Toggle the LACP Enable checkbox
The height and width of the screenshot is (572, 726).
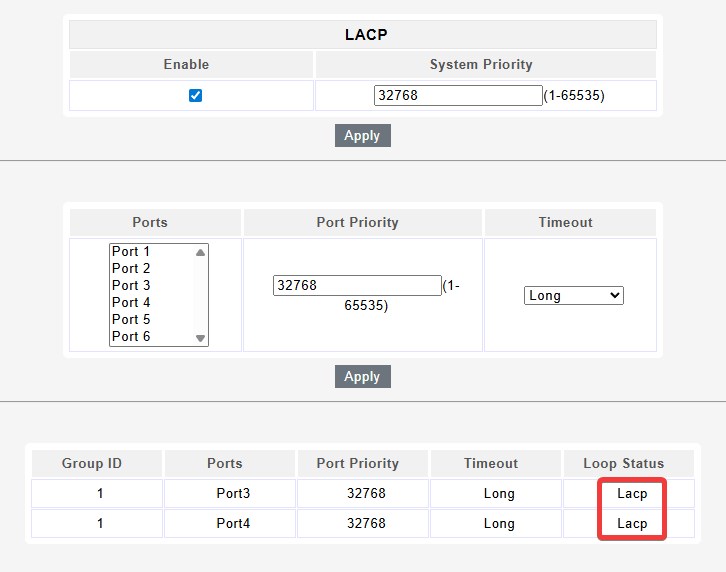195,96
